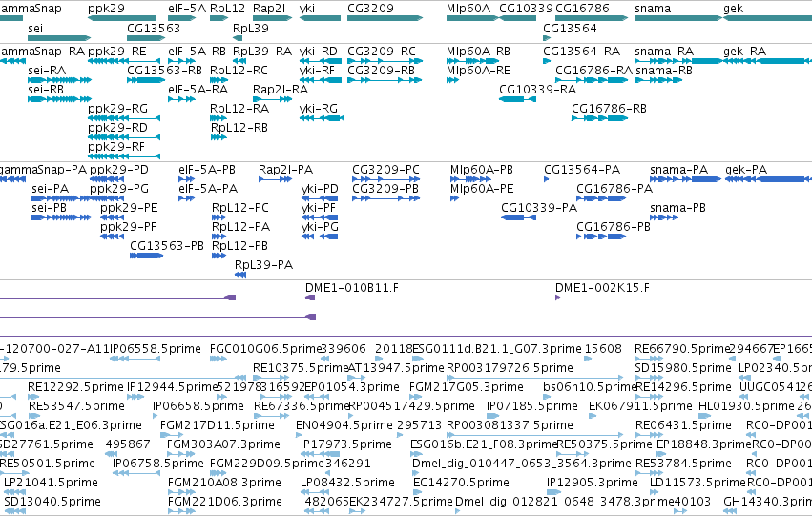
Task: Select protein CG13563-PB label
Action: tap(167, 246)
